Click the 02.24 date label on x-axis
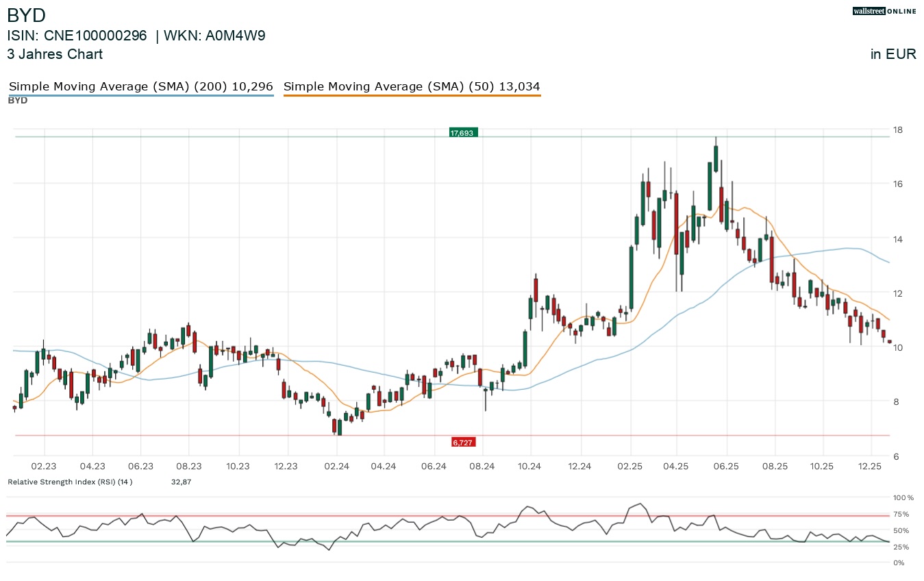The height and width of the screenshot is (581, 924). pyautogui.click(x=338, y=466)
